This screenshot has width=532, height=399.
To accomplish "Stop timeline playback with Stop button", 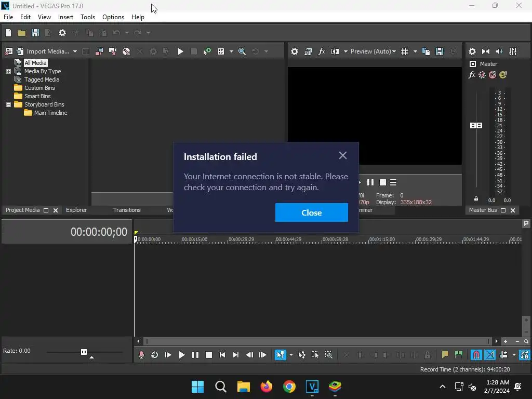I will tap(209, 355).
